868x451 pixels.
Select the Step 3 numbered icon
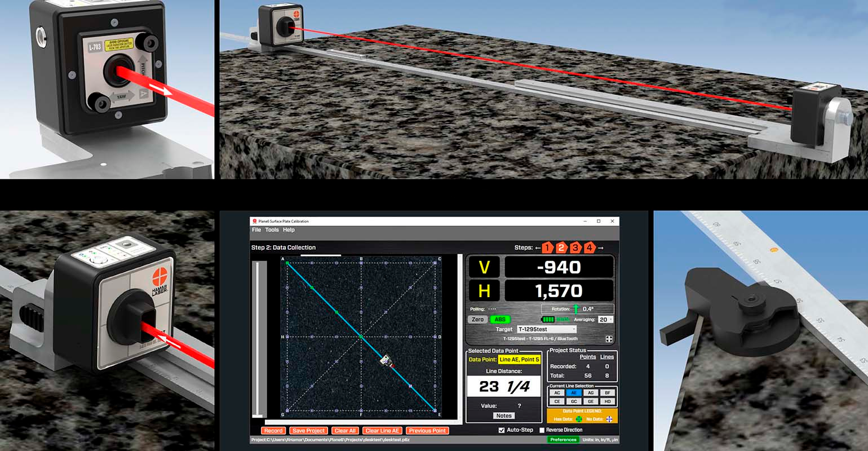pos(575,248)
